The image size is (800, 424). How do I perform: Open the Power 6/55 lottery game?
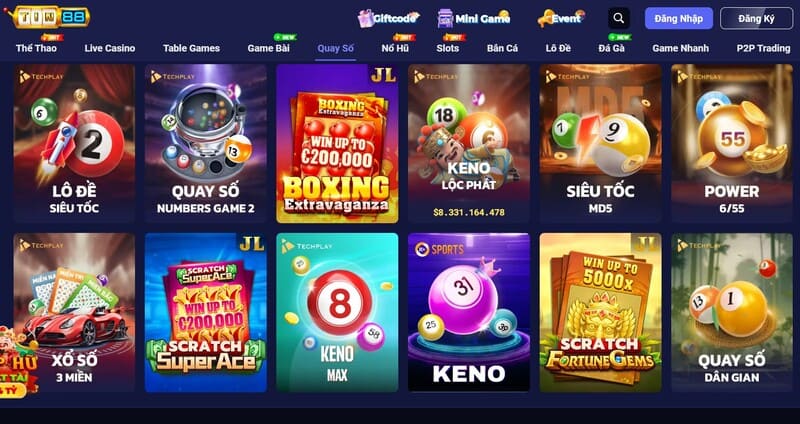pos(732,143)
